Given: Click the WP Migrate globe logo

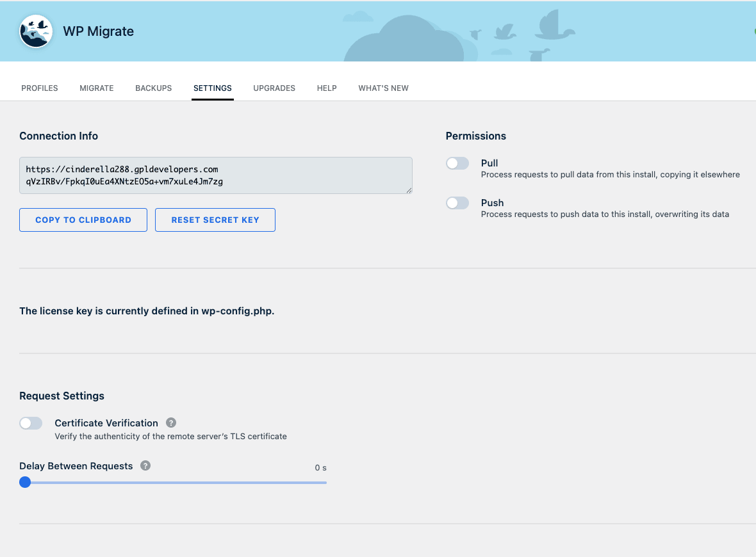Looking at the screenshot, I should coord(36,31).
